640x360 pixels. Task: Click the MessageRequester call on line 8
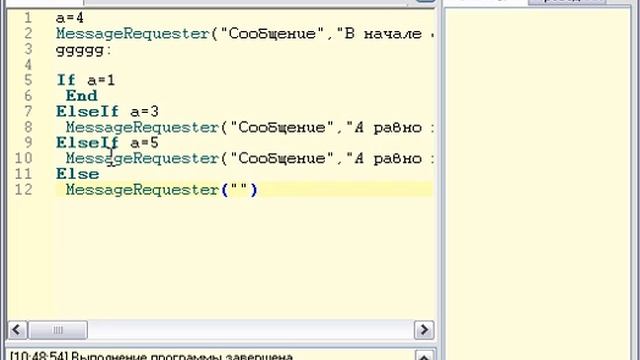(249, 127)
